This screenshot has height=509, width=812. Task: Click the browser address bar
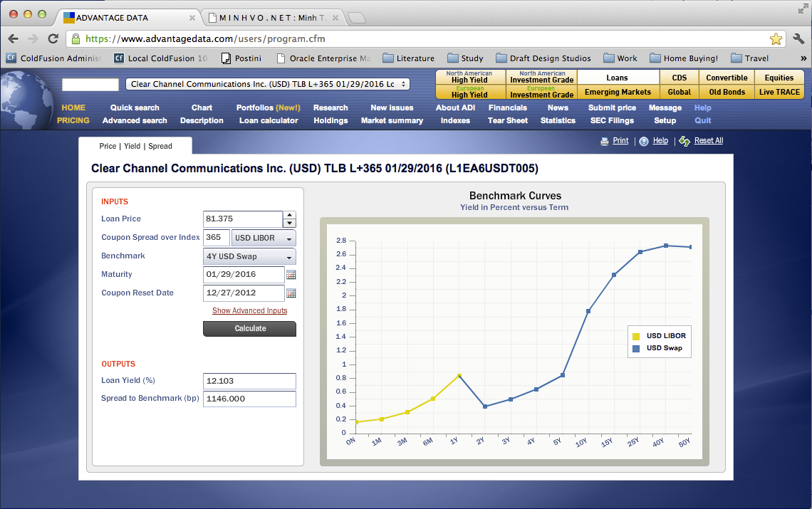[x=425, y=39]
